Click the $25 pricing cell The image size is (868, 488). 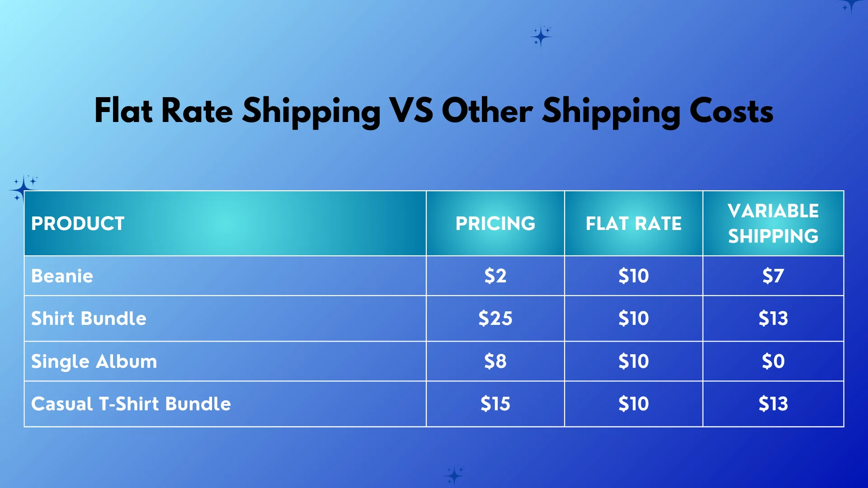[x=495, y=319]
